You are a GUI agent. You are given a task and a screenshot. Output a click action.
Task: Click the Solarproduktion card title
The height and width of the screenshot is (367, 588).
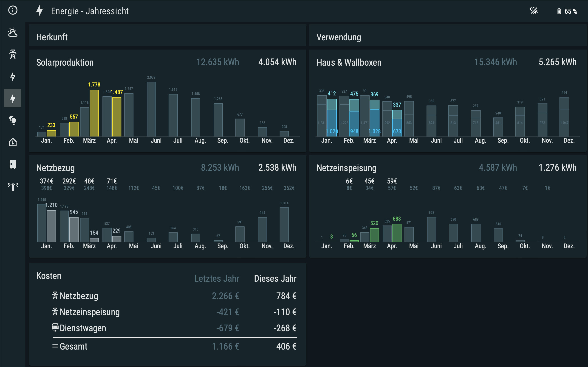point(65,63)
